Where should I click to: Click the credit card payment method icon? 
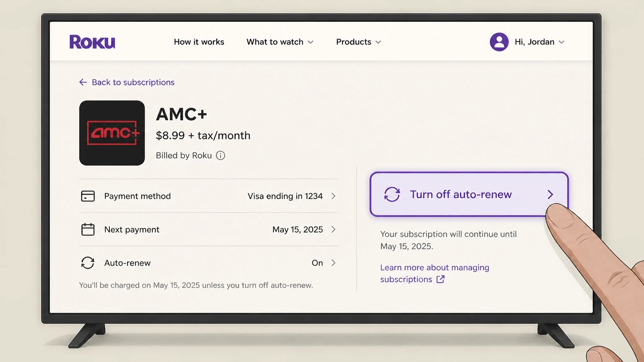(88, 196)
